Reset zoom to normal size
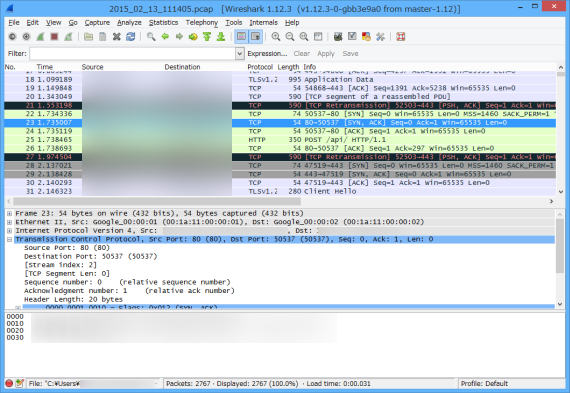 pos(304,37)
